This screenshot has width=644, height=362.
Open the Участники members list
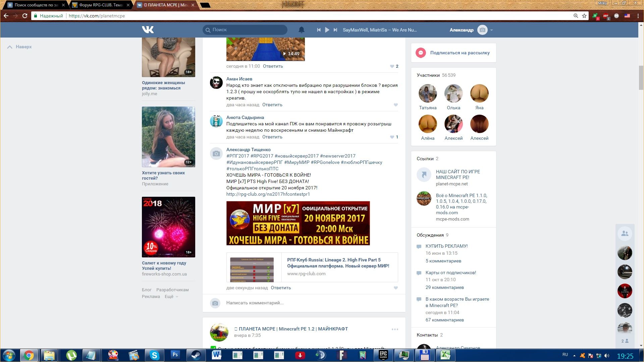[436, 75]
